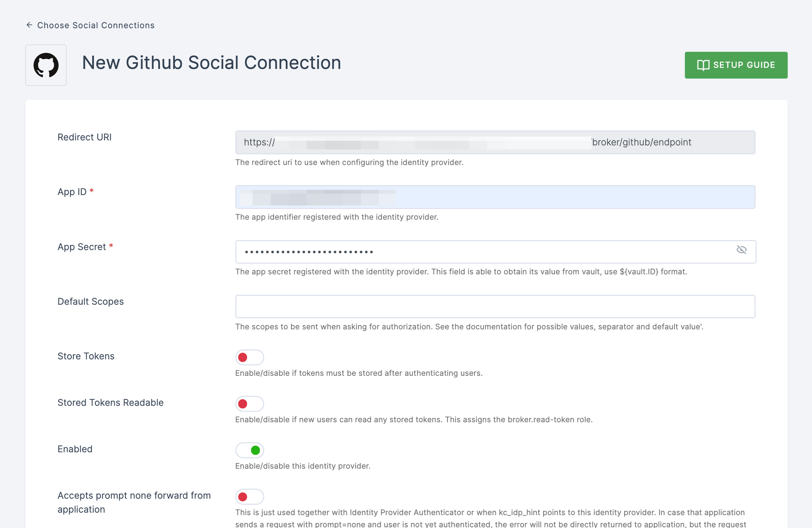Enable the Store Tokens toggle

point(250,357)
